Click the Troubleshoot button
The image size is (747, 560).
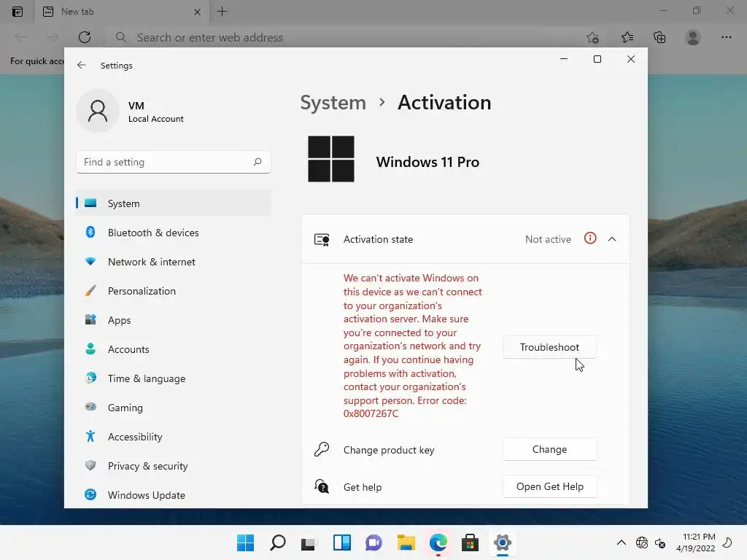pyautogui.click(x=550, y=347)
